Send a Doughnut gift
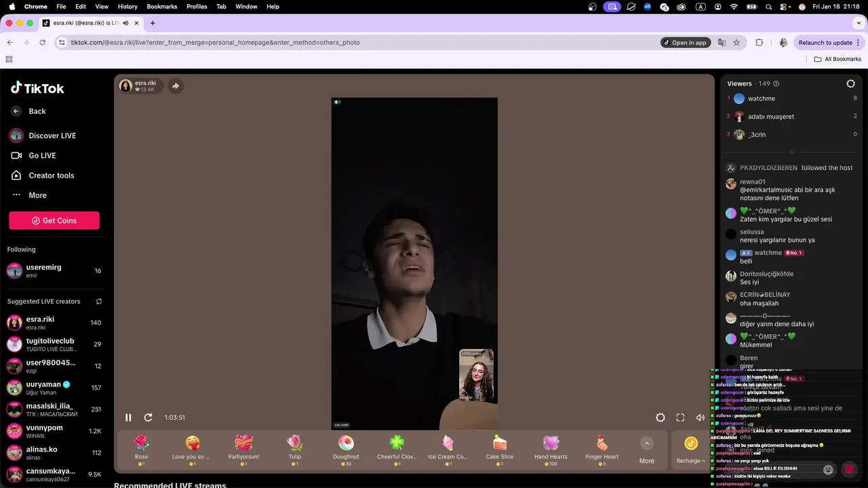Image resolution: width=868 pixels, height=488 pixels. click(x=346, y=451)
